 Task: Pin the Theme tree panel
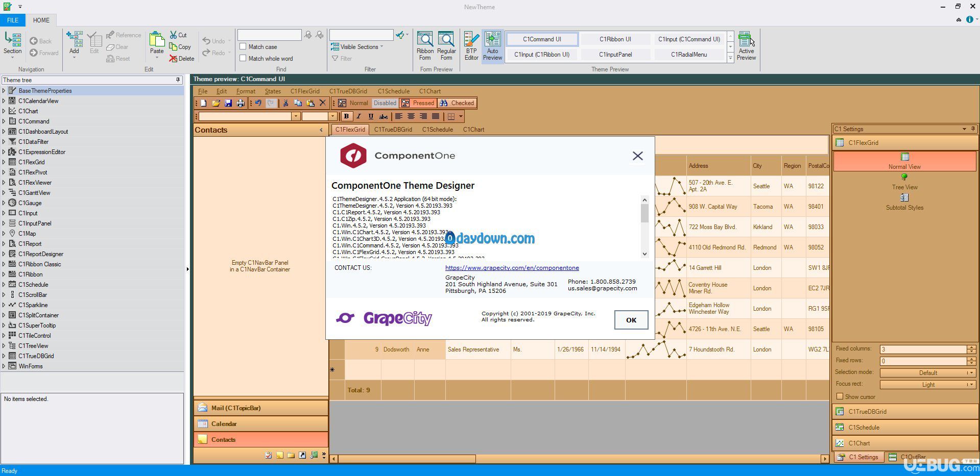pyautogui.click(x=178, y=80)
